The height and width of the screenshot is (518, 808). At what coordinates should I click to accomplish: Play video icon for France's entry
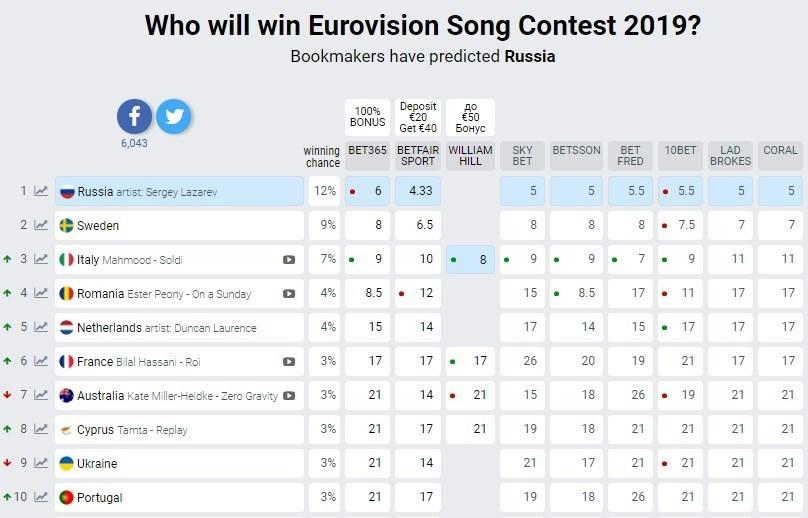click(x=289, y=361)
